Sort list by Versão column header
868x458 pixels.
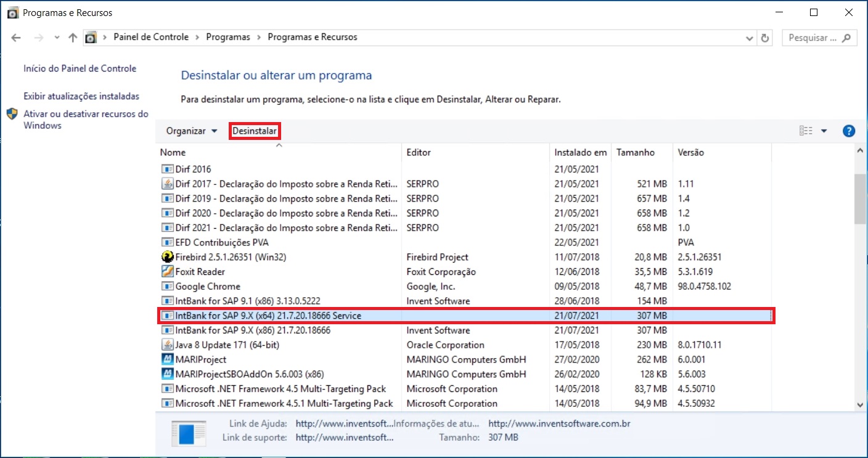721,152
